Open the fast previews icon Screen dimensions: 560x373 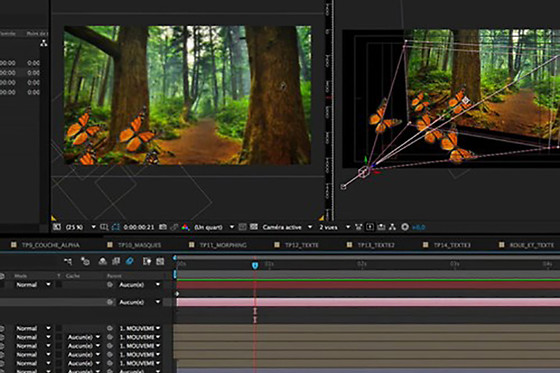pyautogui.click(x=370, y=227)
